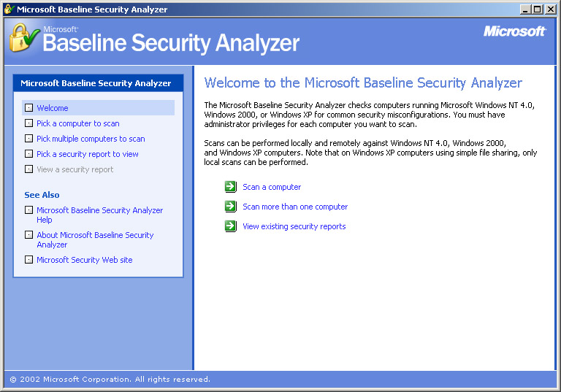This screenshot has width=561, height=392.
Task: Choose Pick multiple computers to scan
Action: tap(91, 139)
